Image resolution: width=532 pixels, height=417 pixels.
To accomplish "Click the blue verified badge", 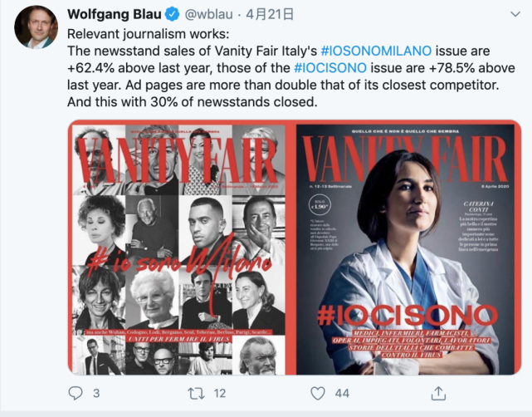I will 172,15.
